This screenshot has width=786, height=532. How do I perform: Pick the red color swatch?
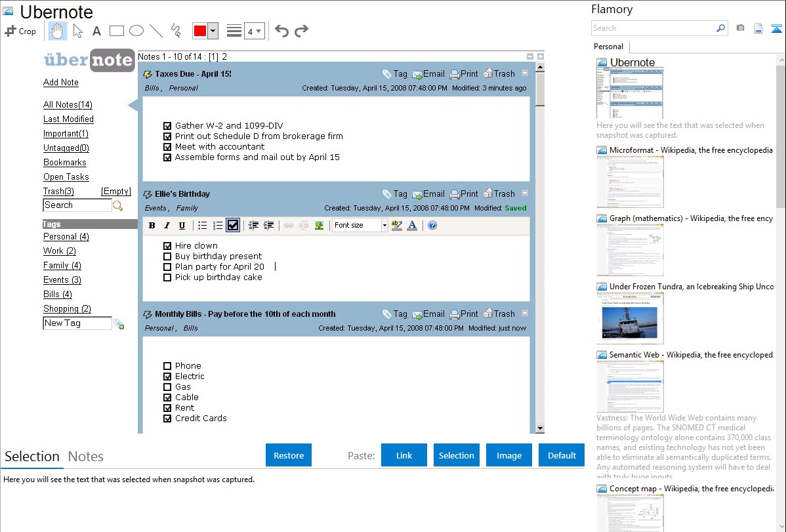[200, 31]
